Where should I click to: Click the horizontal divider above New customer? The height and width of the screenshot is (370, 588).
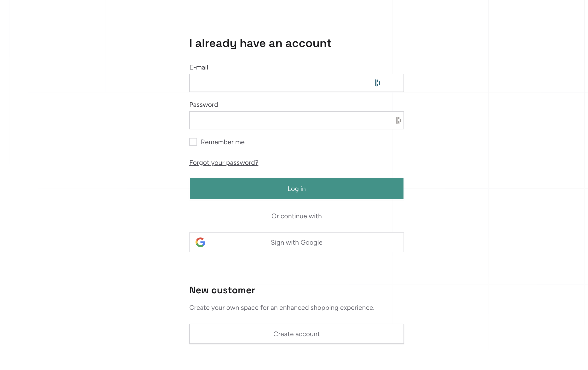pos(296,268)
